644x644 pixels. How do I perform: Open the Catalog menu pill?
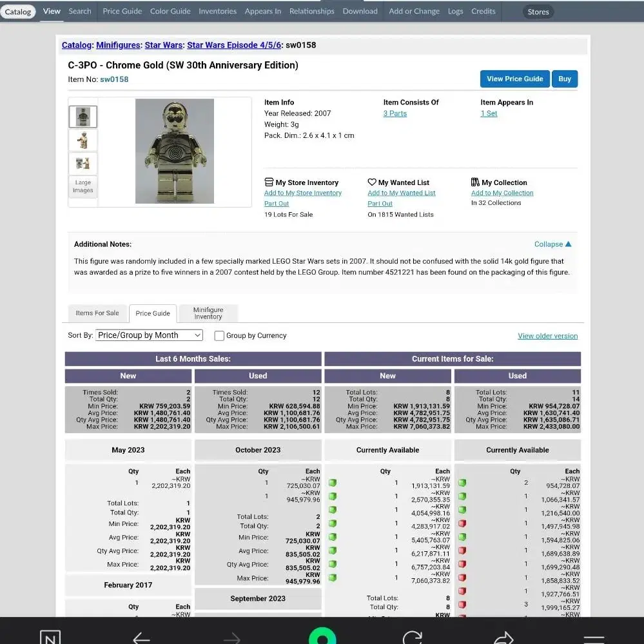[17, 12]
